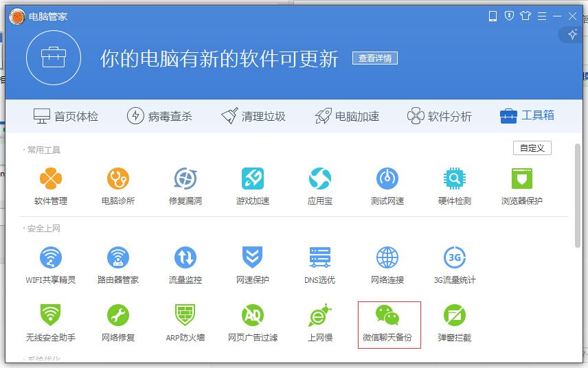Open 网页广告过滤 ad filter tool
This screenshot has height=368, width=588.
point(252,323)
